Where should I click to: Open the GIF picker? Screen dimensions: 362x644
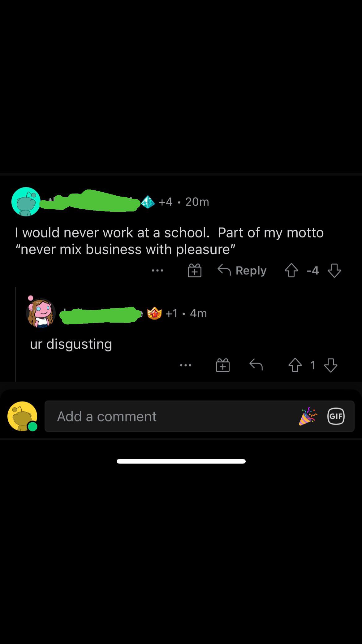click(x=336, y=416)
